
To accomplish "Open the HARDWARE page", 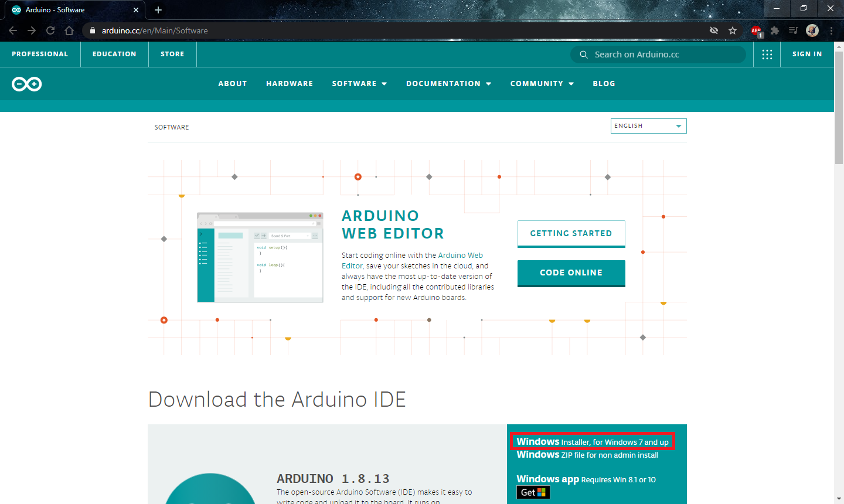I will click(x=290, y=84).
